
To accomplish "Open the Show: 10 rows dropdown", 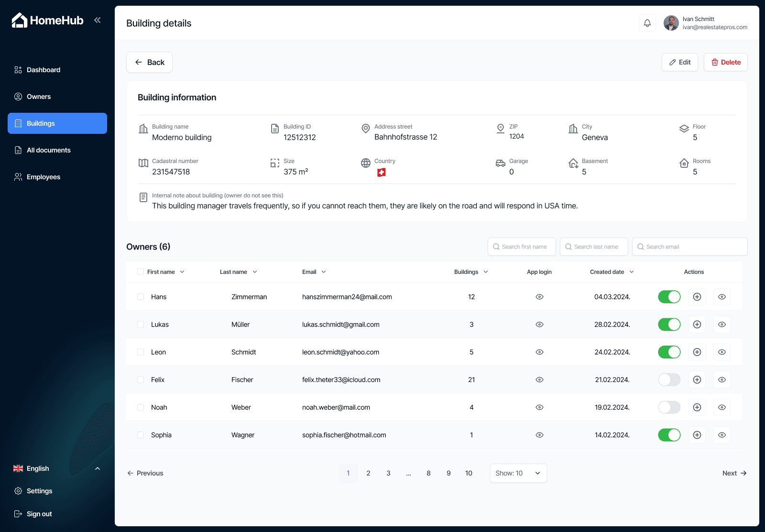I will [x=518, y=473].
